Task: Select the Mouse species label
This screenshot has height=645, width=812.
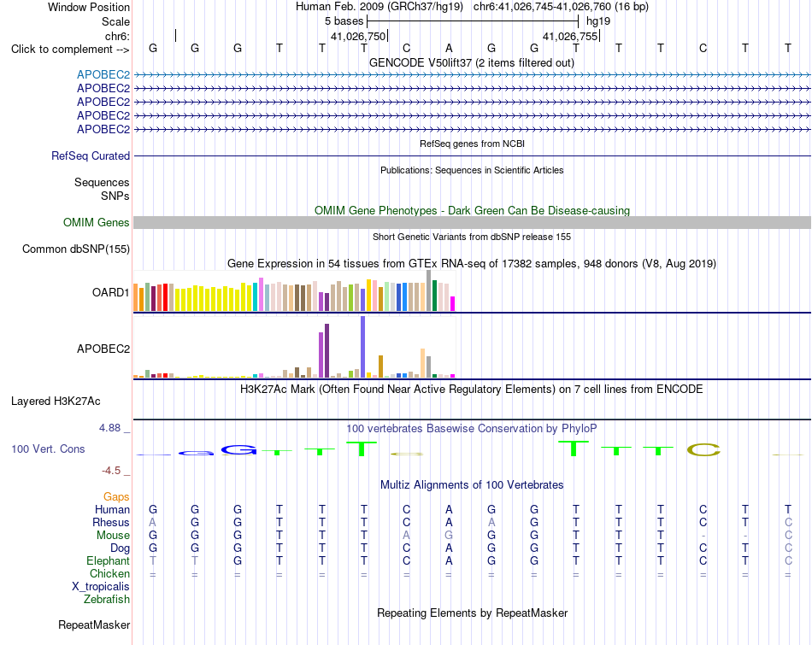Action: 113,536
